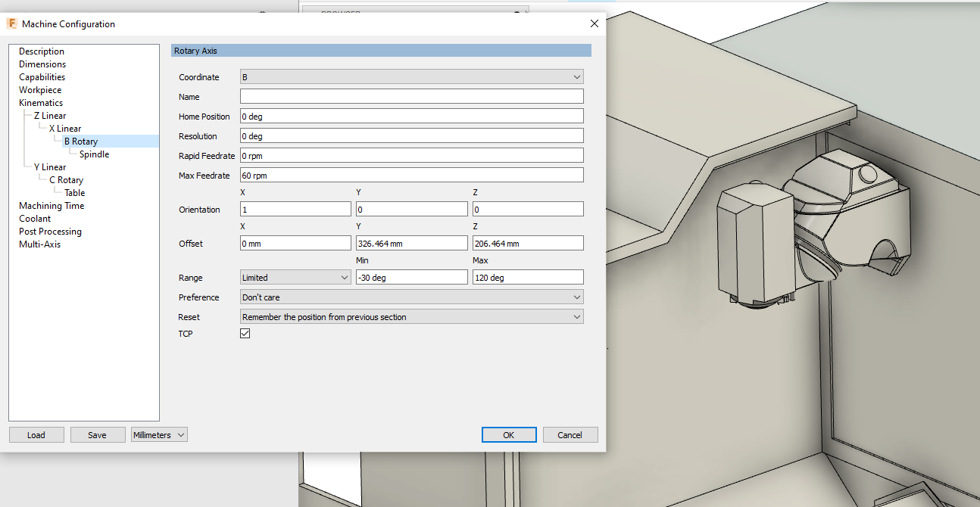
Task: Open the Range dropdown set to Limited
Action: (x=295, y=278)
